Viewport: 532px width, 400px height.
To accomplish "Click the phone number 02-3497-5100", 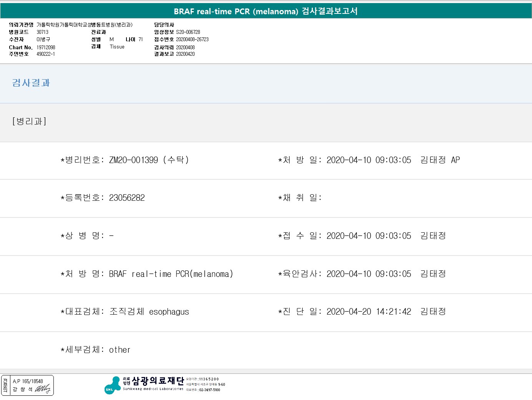I will (209, 390).
